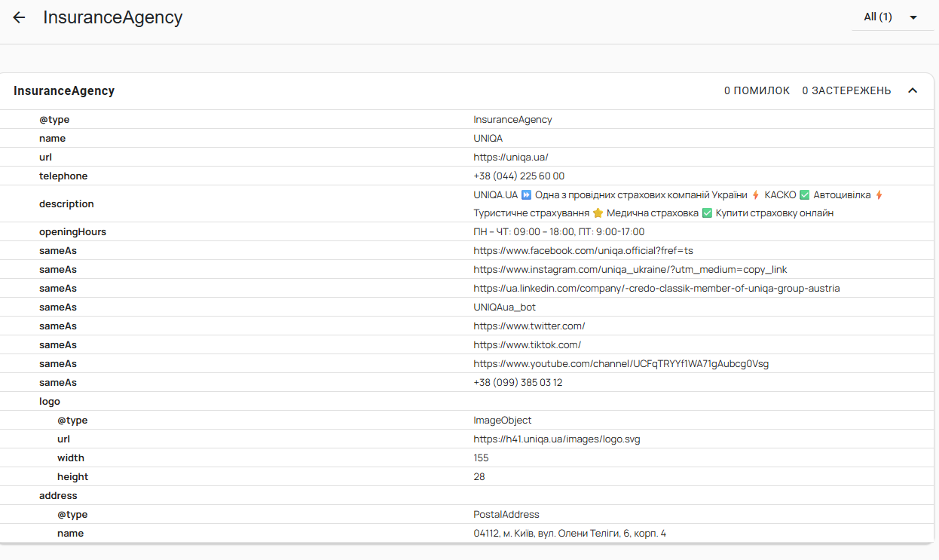Select the UNIQAua_bot sameAs value
Viewport: 939px width, 560px height.
505,307
